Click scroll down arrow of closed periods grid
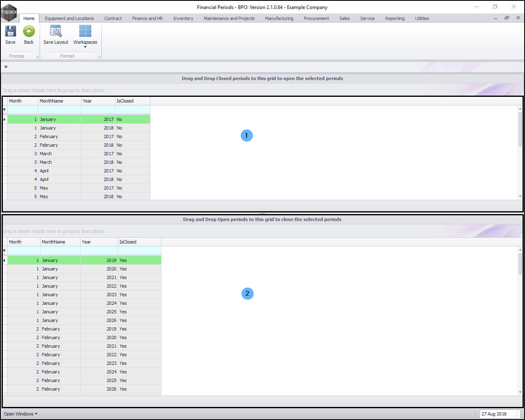525x420 pixels. [x=520, y=392]
